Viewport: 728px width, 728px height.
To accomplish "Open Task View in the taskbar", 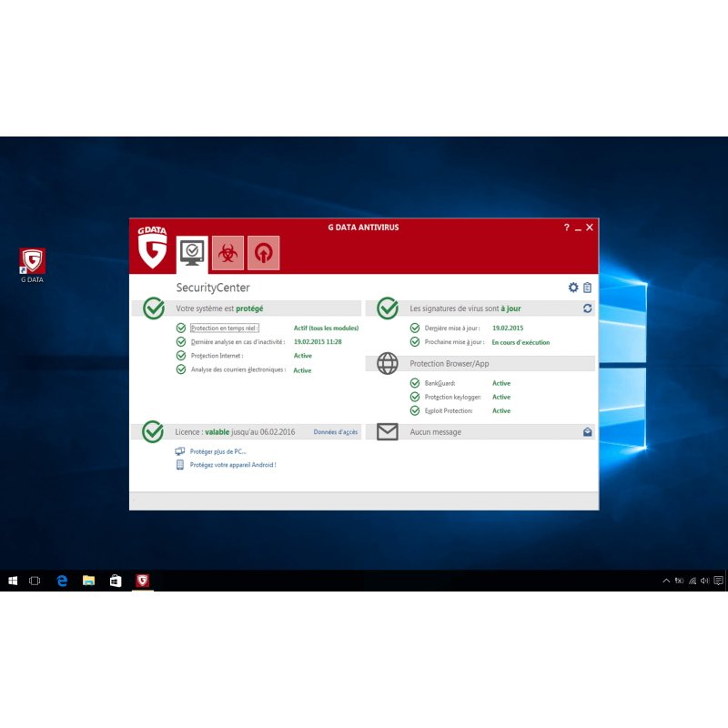I will (x=35, y=581).
